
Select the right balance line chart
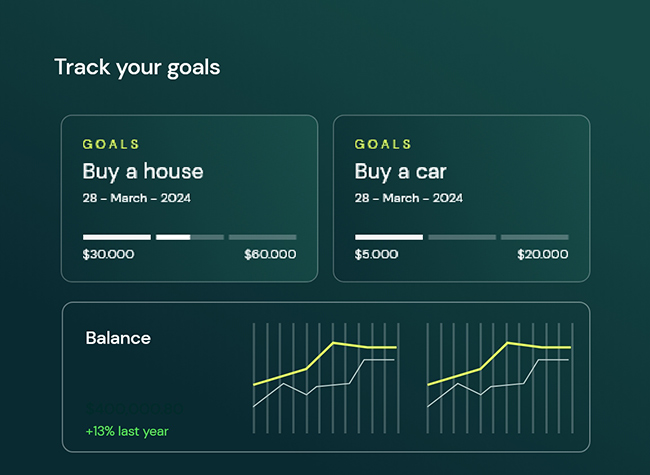click(499, 377)
